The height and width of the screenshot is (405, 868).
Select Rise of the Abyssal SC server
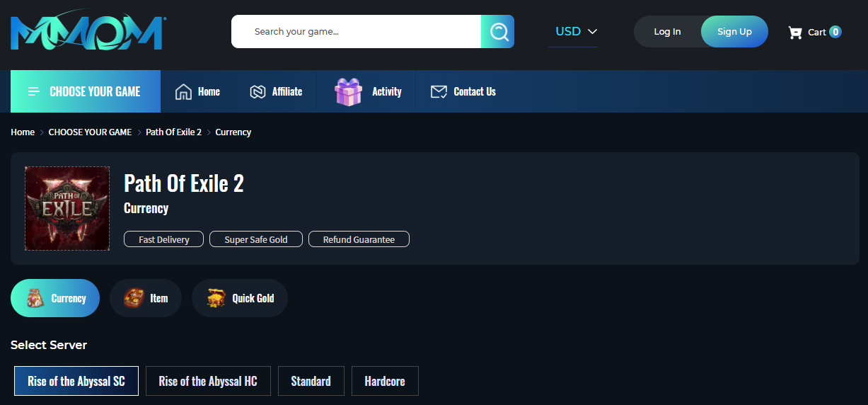click(x=76, y=381)
